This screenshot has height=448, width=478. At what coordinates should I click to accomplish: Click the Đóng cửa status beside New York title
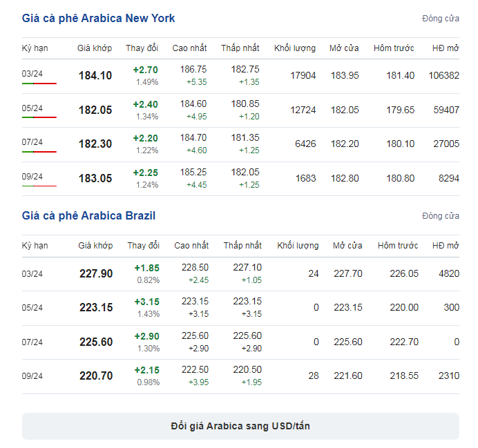[441, 19]
